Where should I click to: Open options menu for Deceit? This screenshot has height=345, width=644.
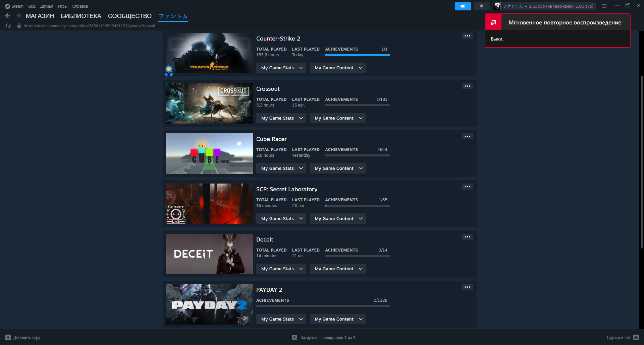point(468,237)
